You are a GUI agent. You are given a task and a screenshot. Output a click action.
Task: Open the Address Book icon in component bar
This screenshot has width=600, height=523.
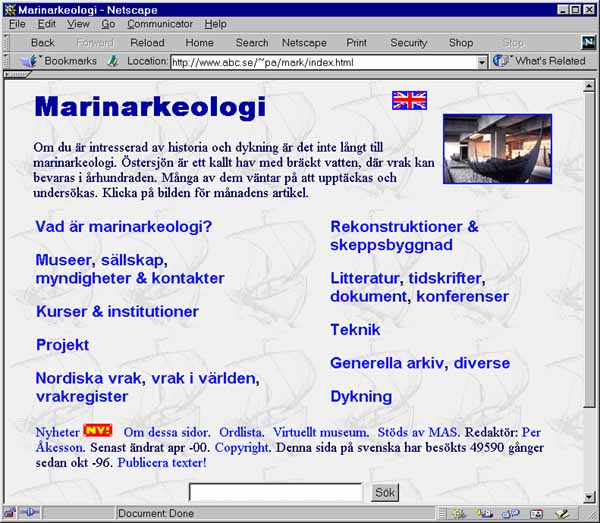tap(536, 513)
